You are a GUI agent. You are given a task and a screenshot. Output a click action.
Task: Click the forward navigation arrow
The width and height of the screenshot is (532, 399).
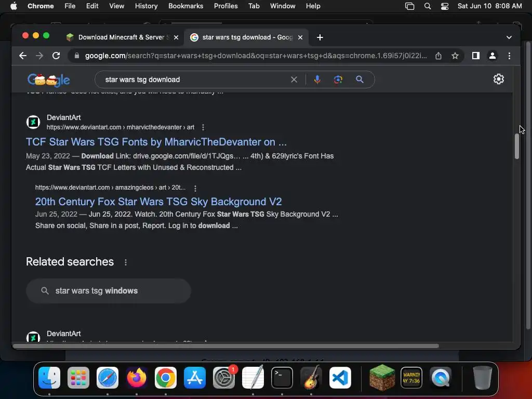(39, 56)
